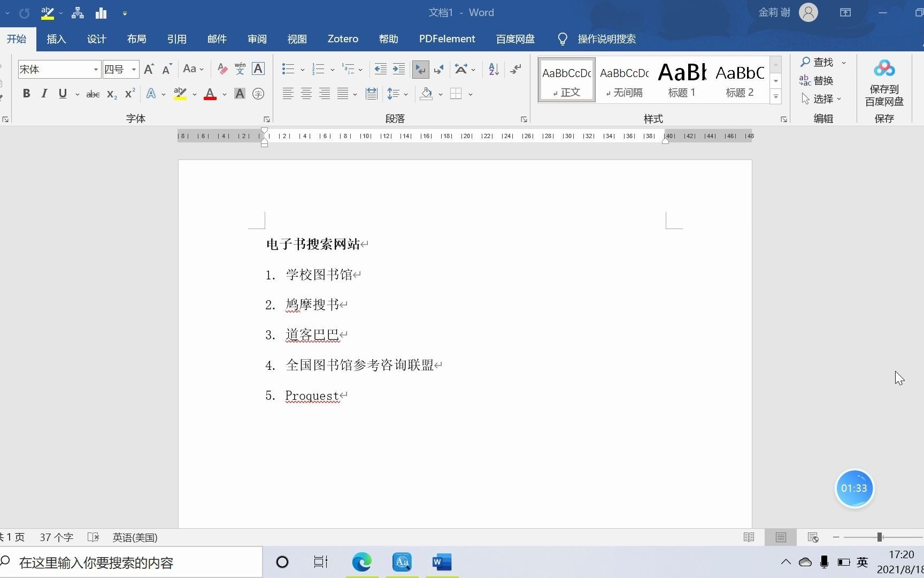Screen dimensions: 924x578
Task: Apply 无间隔 style
Action: tap(624, 80)
